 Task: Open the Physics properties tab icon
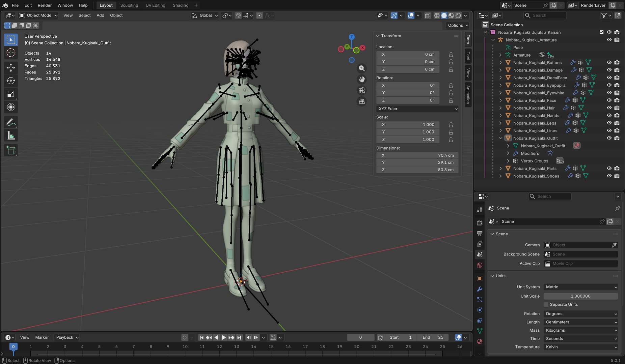coord(480,310)
